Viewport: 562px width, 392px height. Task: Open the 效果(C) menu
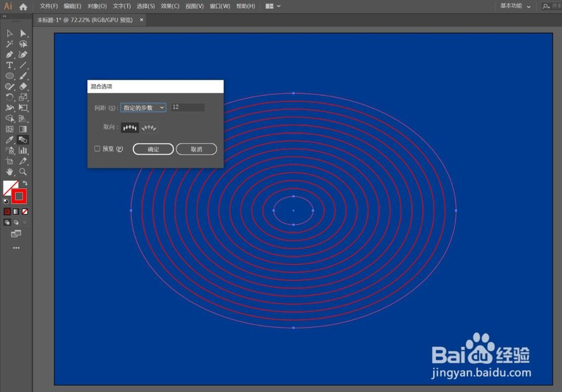pos(170,6)
